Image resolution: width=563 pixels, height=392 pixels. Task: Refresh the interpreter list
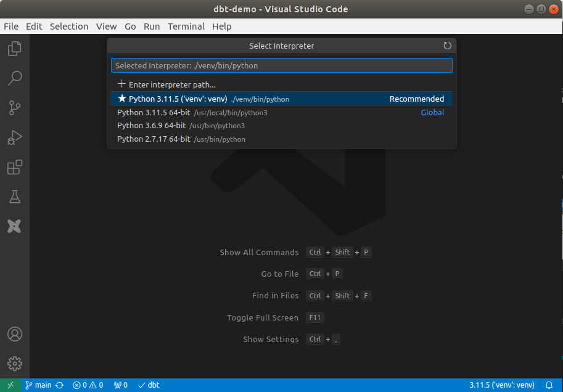pos(447,46)
